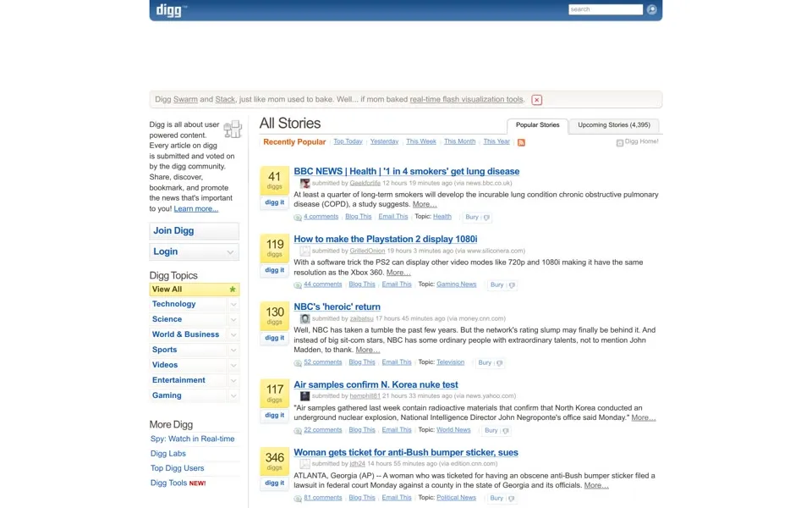Open 'Air samples confirm N. Korea nuke test' headline

coord(376,384)
